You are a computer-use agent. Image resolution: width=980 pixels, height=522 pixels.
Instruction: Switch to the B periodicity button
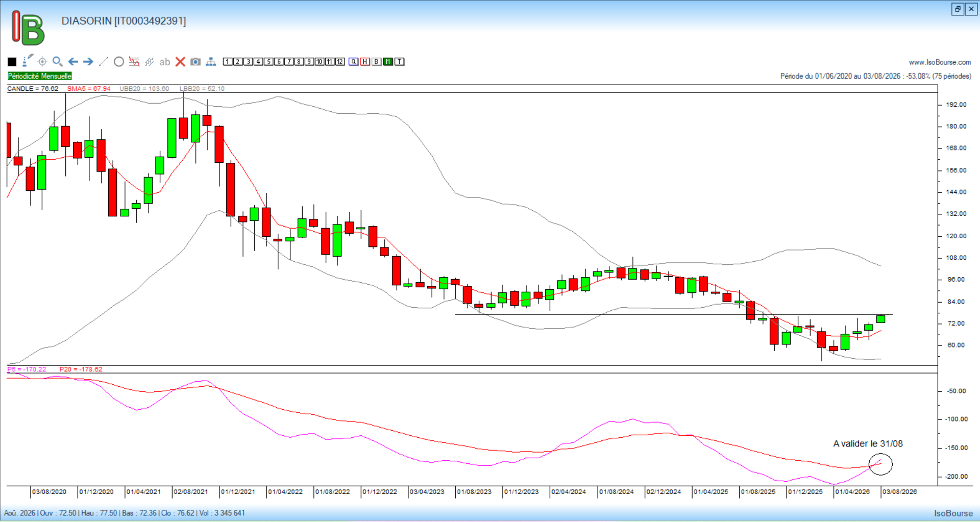(377, 62)
